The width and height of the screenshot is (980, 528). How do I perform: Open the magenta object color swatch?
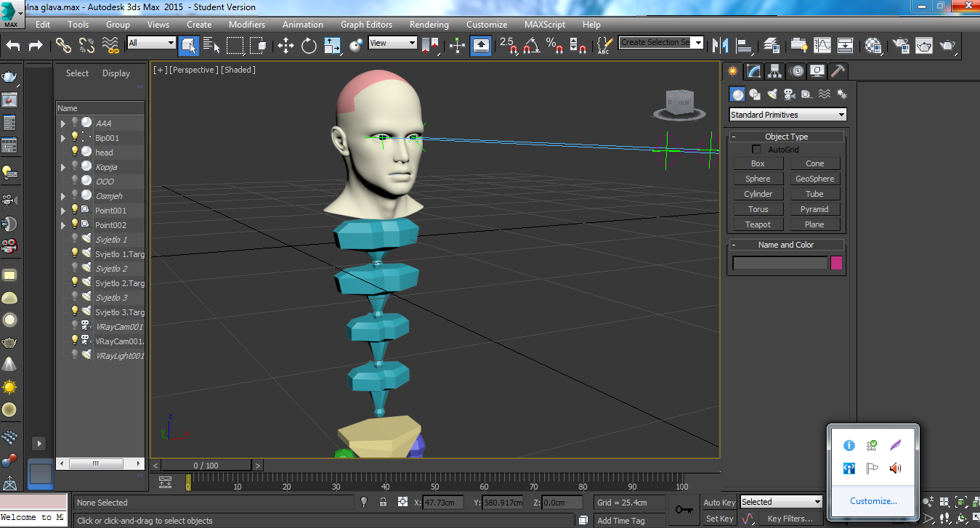836,263
